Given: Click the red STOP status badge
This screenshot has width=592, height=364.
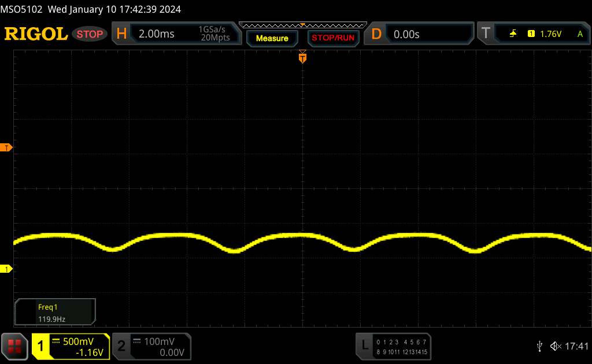Looking at the screenshot, I should point(90,34).
